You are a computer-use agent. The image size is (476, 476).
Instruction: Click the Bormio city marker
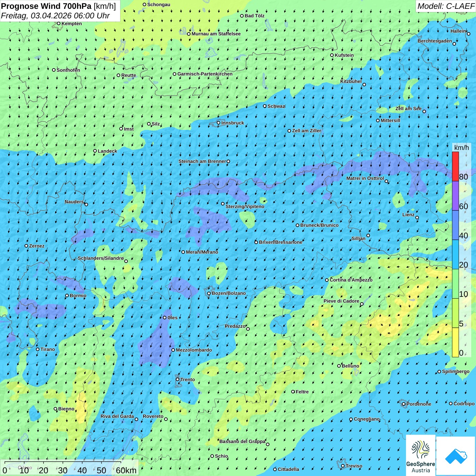coord(67,295)
